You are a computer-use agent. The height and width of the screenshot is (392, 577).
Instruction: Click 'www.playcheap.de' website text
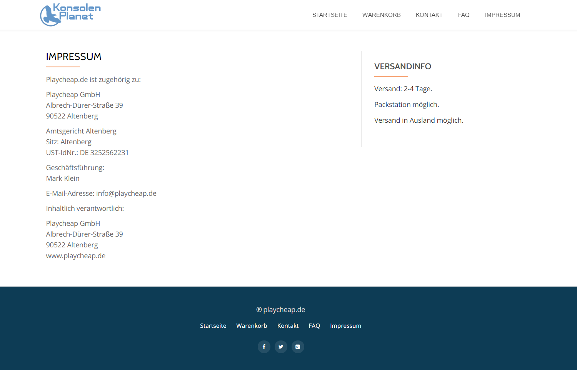pyautogui.click(x=76, y=256)
